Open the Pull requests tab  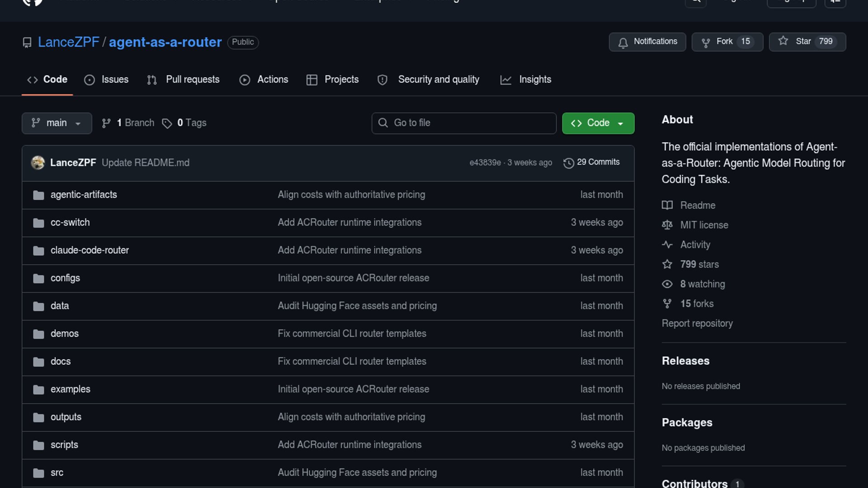tap(184, 80)
